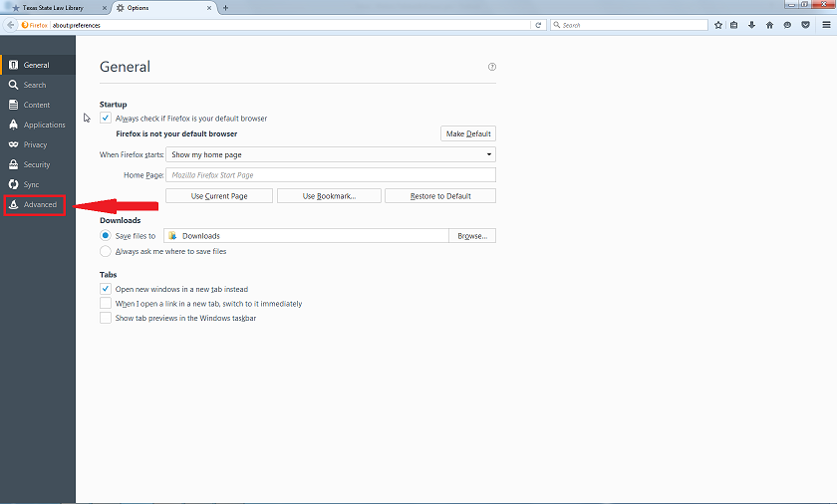
Task: Select Always ask me where to save files
Action: 106,251
